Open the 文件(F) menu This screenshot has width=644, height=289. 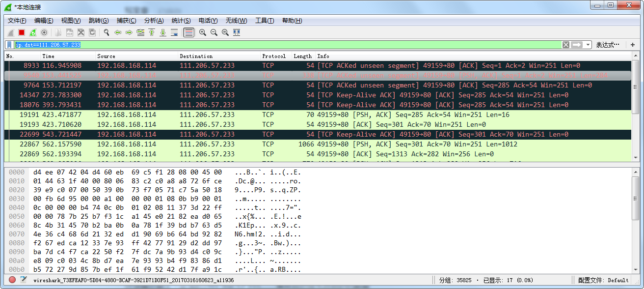pos(17,21)
